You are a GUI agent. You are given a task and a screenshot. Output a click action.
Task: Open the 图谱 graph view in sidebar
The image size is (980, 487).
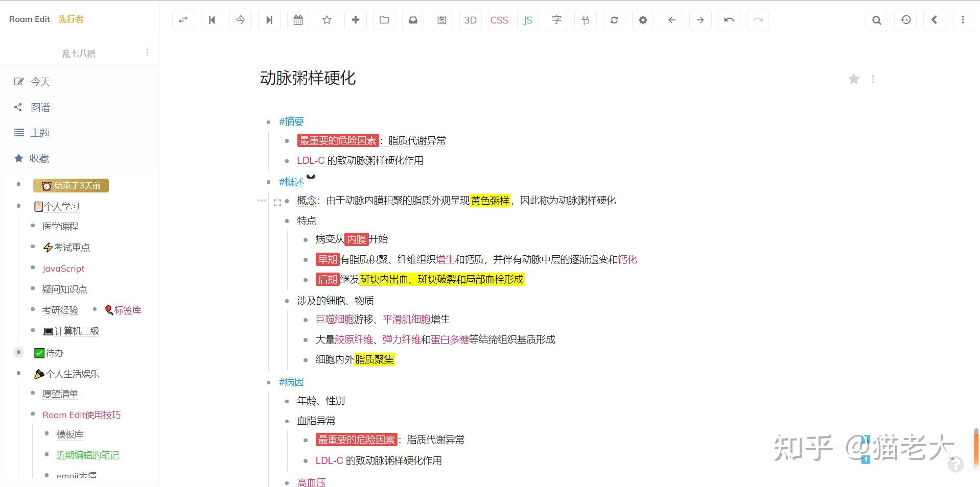(x=40, y=107)
